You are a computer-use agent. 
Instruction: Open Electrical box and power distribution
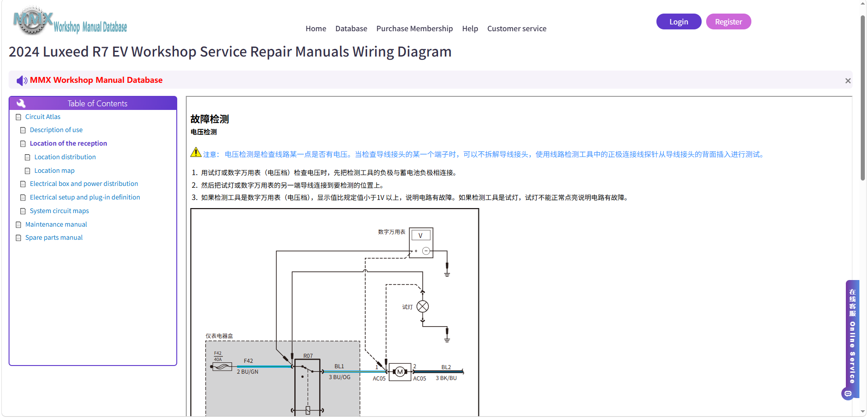tap(84, 184)
